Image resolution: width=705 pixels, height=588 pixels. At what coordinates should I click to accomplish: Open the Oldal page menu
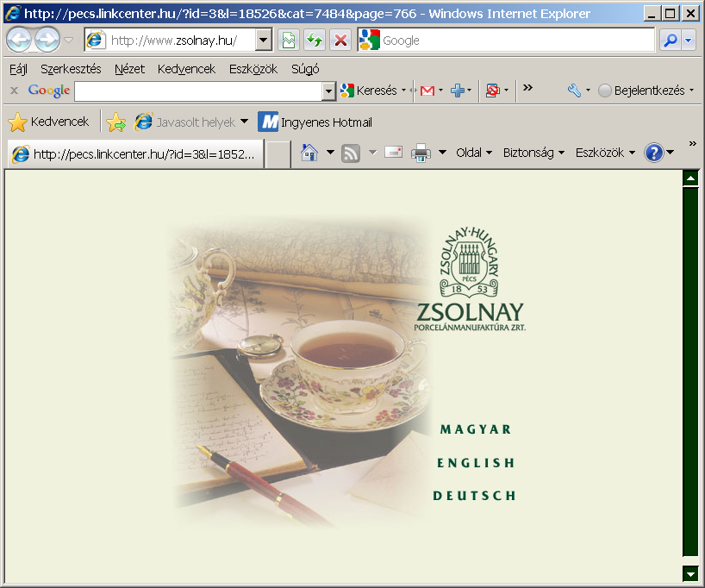tap(474, 153)
